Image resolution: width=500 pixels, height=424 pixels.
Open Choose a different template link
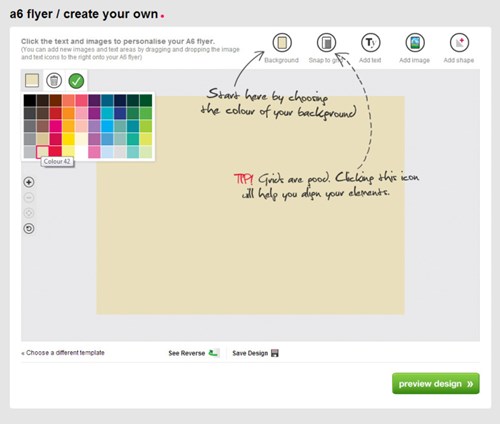(x=63, y=353)
